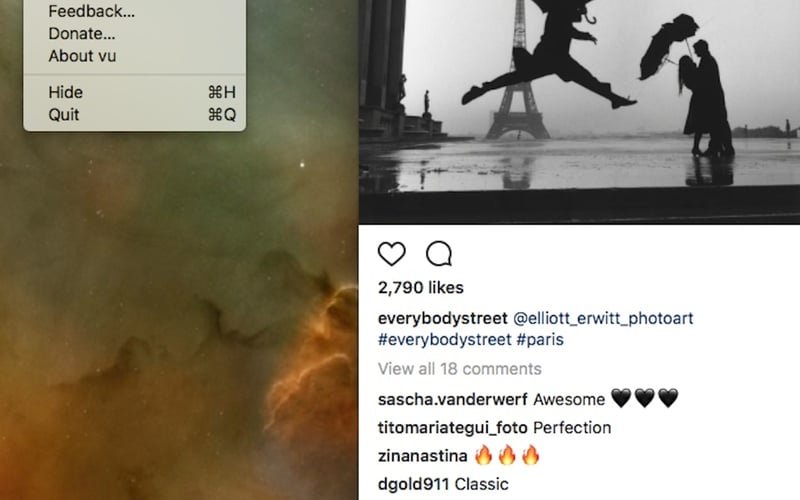The width and height of the screenshot is (800, 500).
Task: View the 2,790 likes list
Action: pos(420,288)
